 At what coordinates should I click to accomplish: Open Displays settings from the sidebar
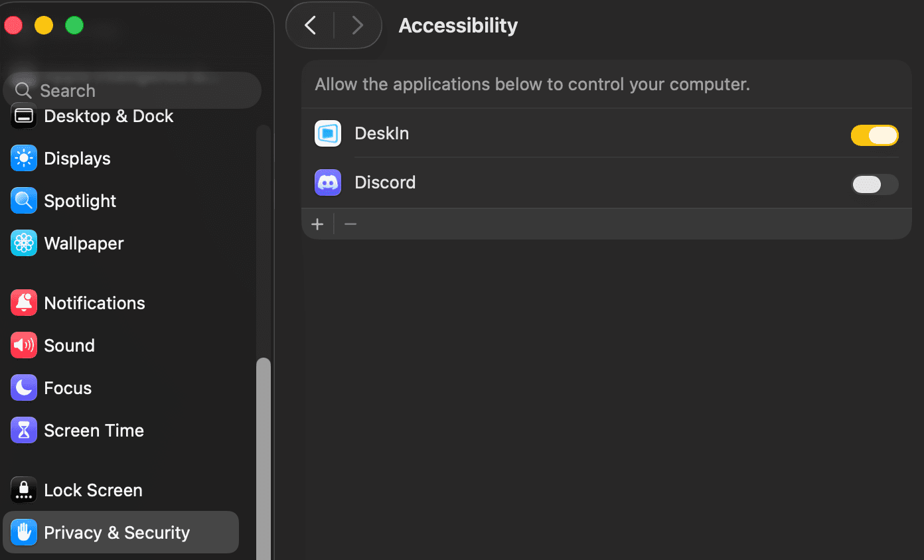point(77,159)
